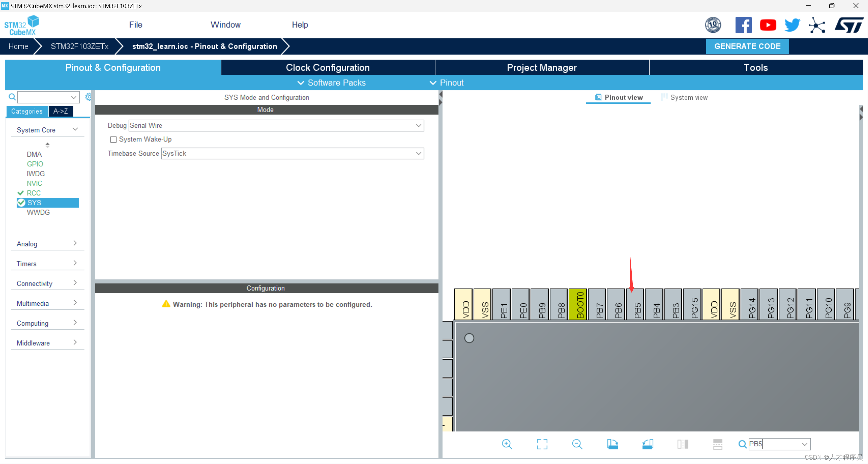Open the Software Packs dropdown menu
This screenshot has height=464, width=868.
pyautogui.click(x=331, y=83)
